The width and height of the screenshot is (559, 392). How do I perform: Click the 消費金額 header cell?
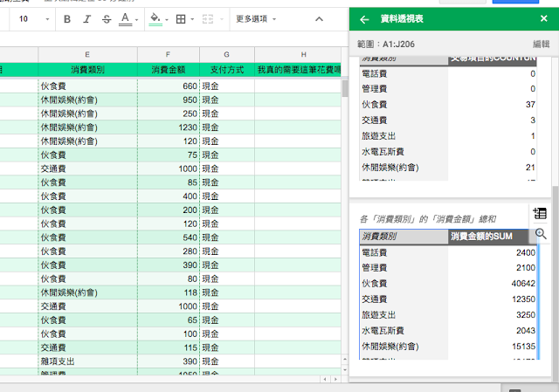click(169, 70)
